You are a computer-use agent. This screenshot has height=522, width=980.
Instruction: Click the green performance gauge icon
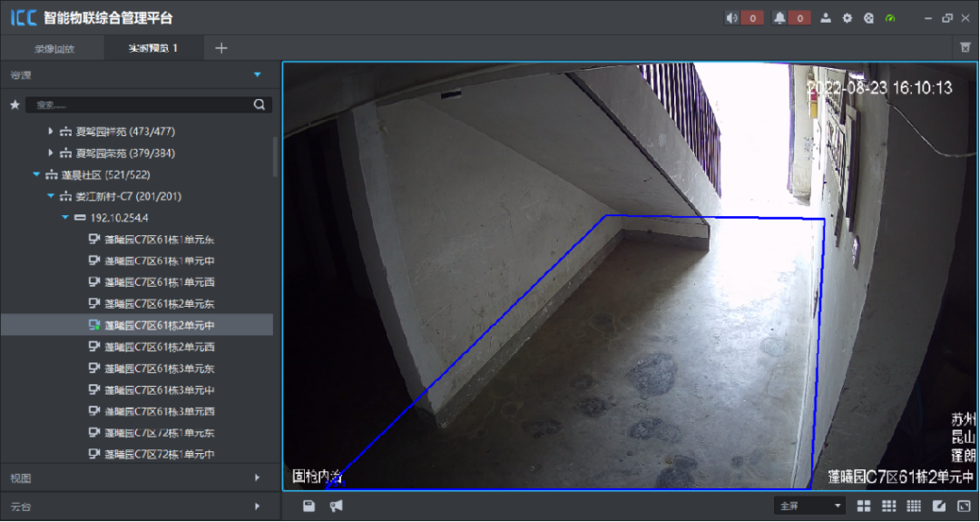[x=890, y=18]
